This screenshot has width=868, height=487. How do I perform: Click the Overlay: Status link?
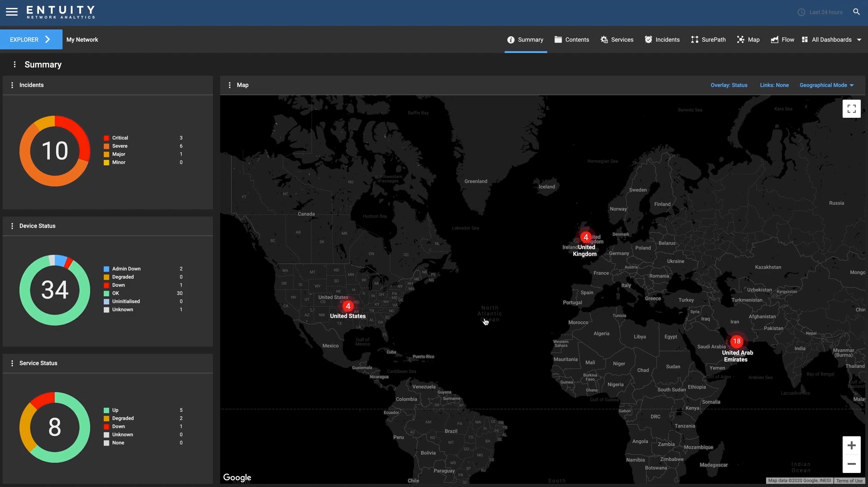click(x=729, y=85)
